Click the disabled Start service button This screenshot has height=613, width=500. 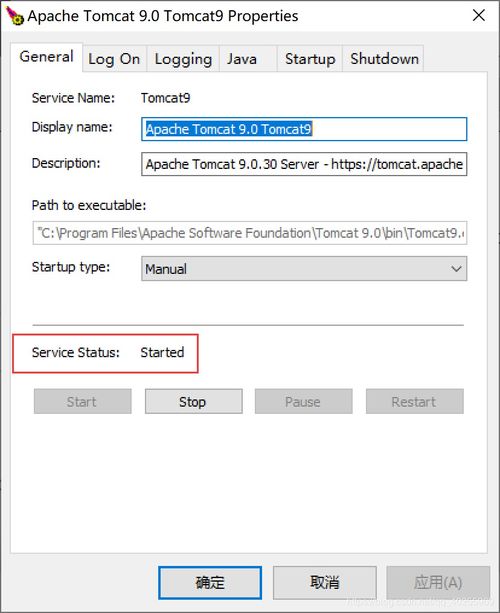coord(82,401)
